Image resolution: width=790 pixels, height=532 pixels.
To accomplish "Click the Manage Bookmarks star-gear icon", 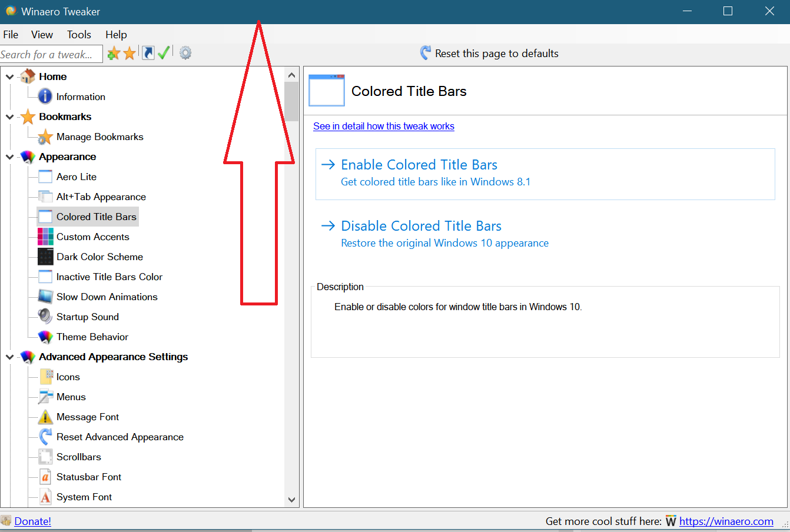I will 45,137.
